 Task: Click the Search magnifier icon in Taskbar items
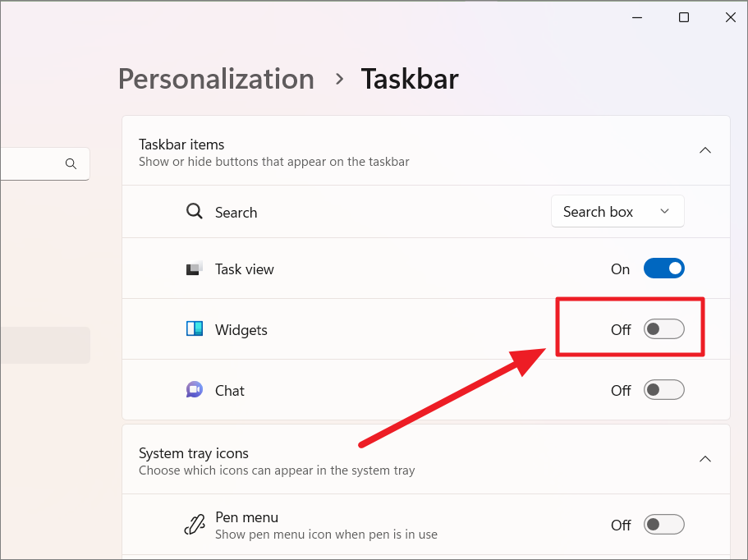[x=194, y=211]
